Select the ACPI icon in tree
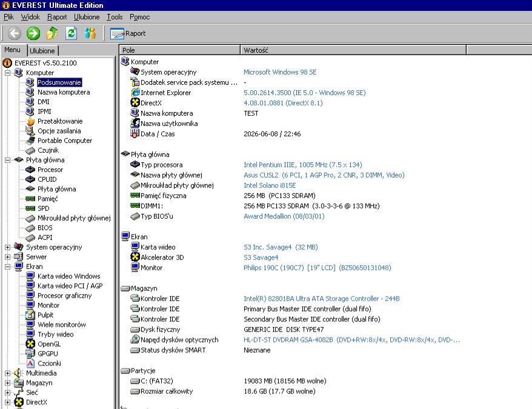 pyautogui.click(x=30, y=238)
